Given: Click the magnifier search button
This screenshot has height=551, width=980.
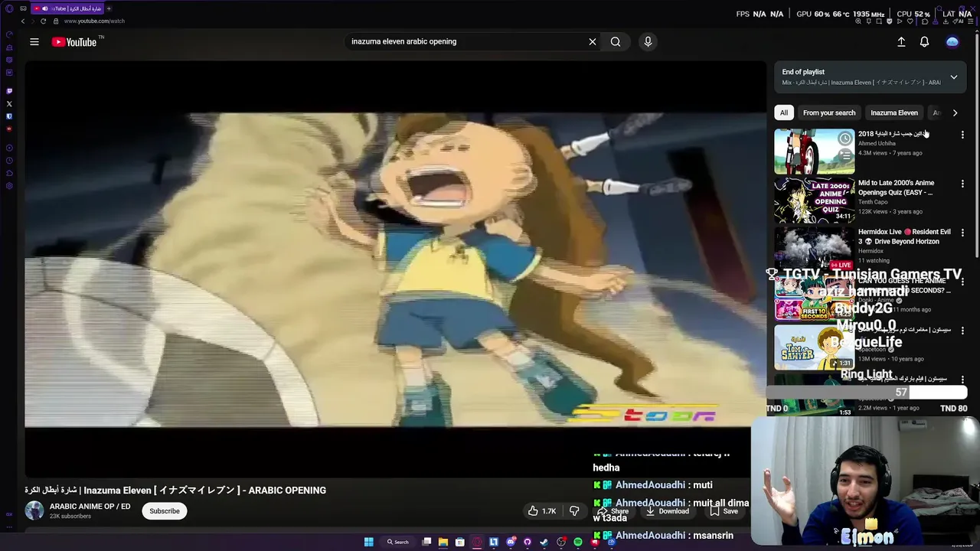Looking at the screenshot, I should point(616,42).
